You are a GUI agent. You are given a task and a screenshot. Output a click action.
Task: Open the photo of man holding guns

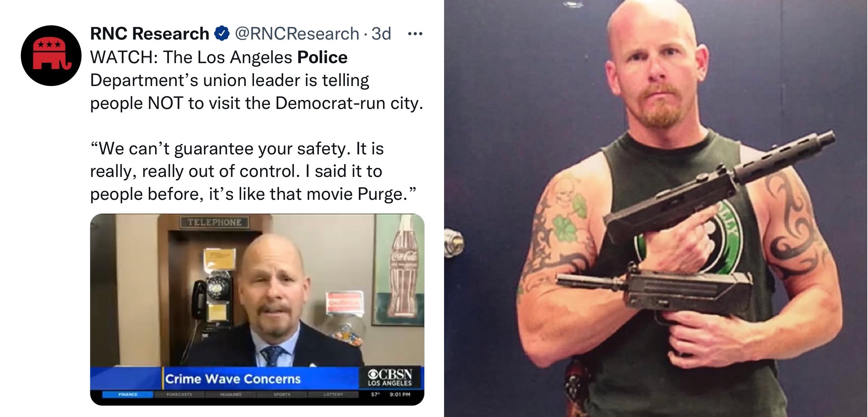pos(656,209)
